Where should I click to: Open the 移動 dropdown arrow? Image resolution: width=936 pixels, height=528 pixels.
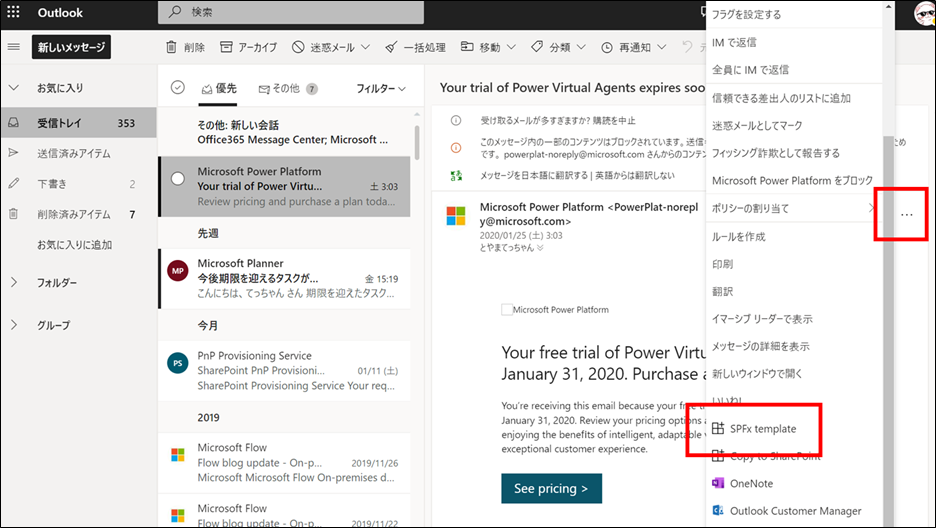tap(511, 47)
